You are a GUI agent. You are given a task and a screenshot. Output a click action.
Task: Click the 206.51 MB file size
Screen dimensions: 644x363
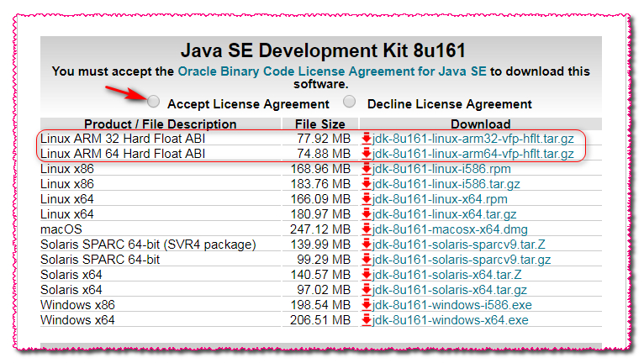320,320
